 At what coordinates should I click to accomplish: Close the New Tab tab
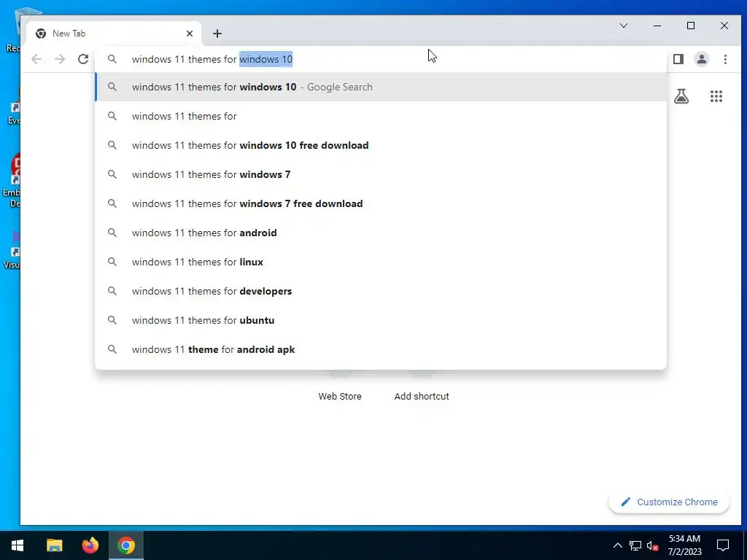point(190,34)
